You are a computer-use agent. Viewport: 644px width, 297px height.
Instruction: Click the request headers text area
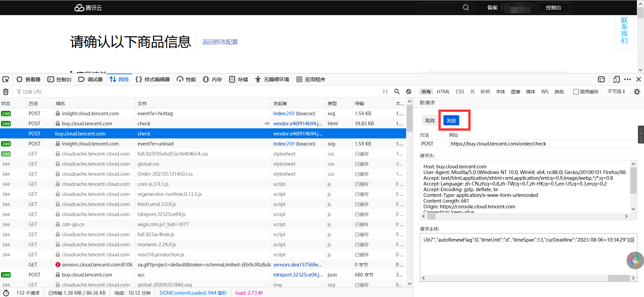coord(525,187)
